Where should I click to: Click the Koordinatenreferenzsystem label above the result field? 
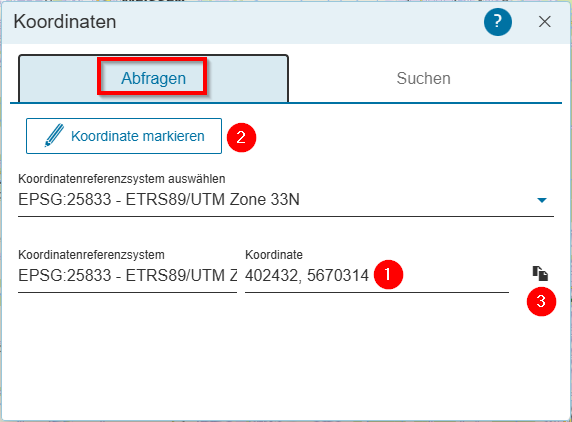point(91,255)
